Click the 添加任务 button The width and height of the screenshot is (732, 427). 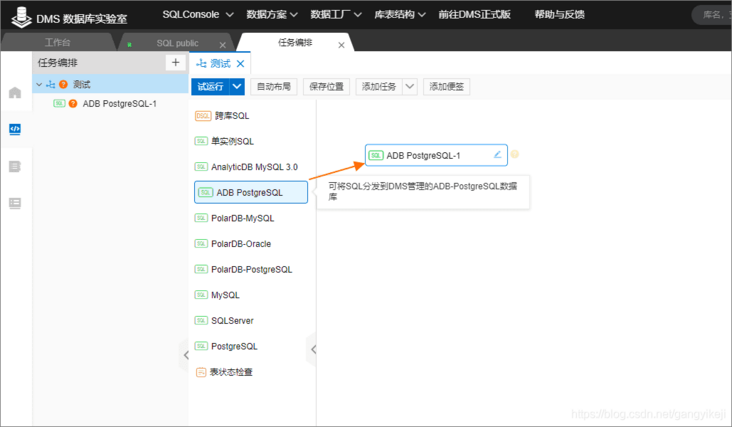379,86
